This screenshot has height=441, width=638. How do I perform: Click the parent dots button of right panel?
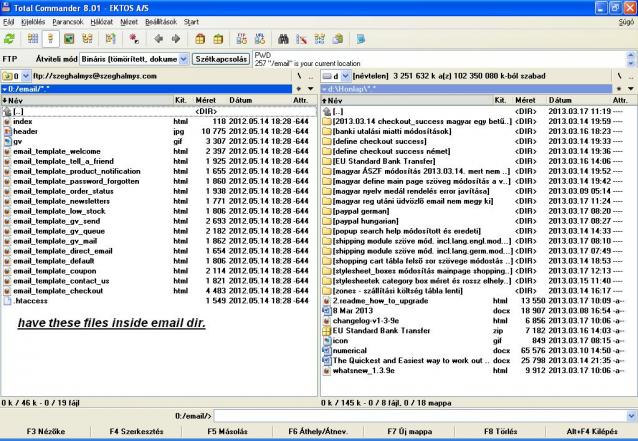(631, 76)
